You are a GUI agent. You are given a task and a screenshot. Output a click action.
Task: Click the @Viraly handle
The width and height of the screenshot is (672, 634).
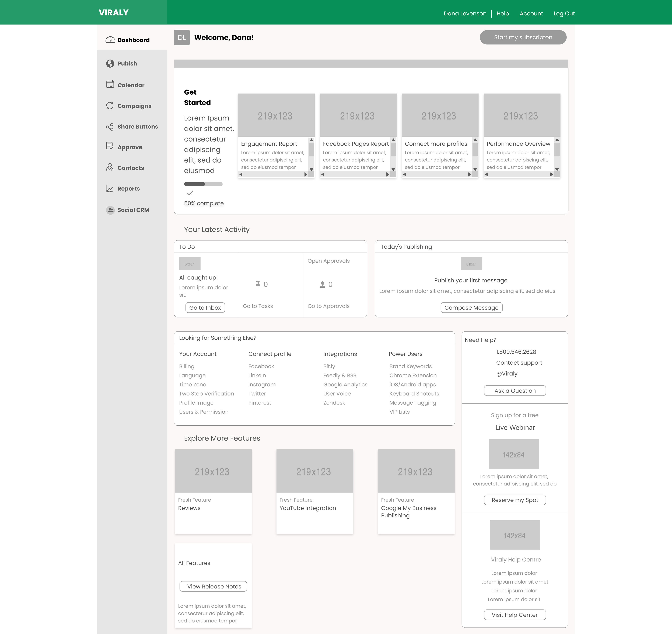point(507,374)
